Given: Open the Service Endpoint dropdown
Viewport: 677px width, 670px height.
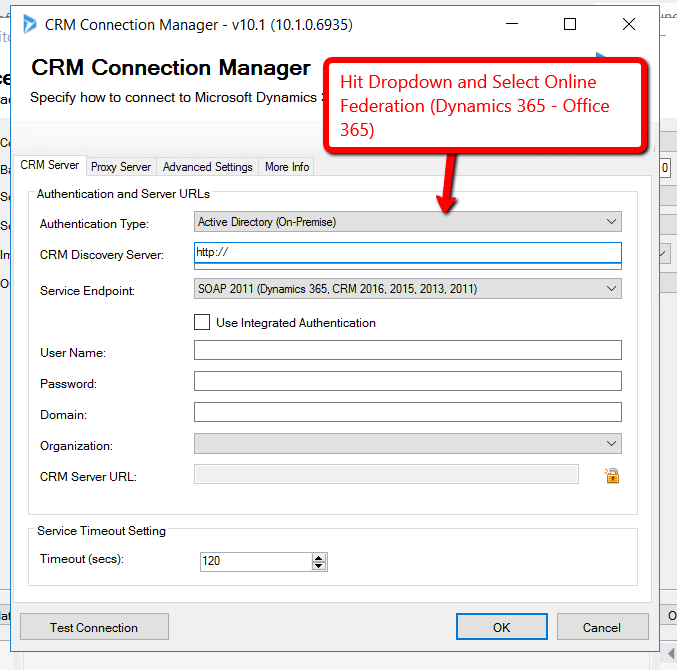Looking at the screenshot, I should point(408,288).
